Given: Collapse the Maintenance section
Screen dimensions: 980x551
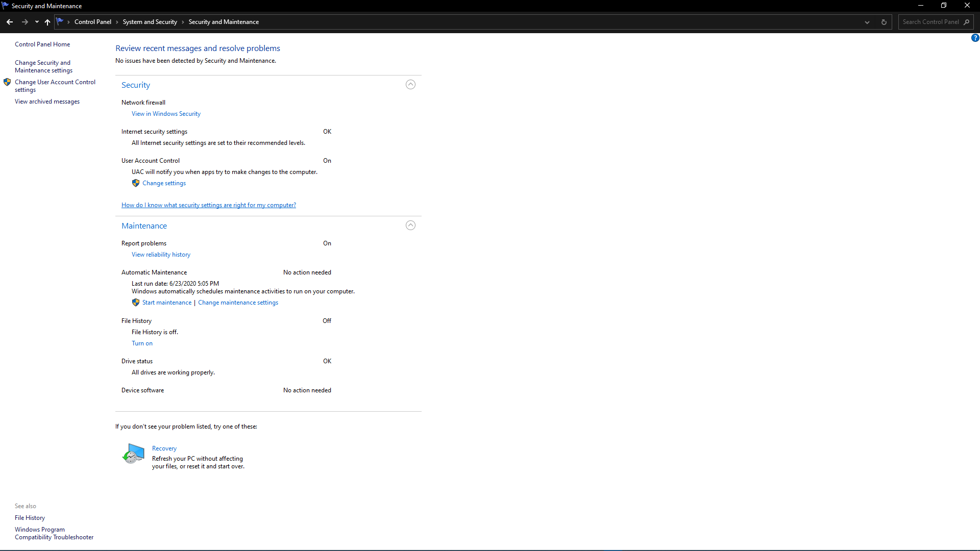Looking at the screenshot, I should pos(410,226).
